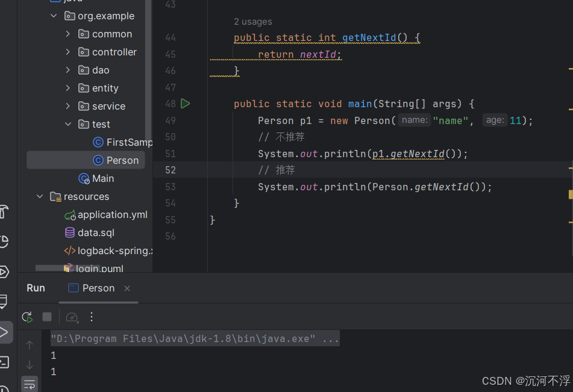Click the age: parameter hint
This screenshot has width=573, height=392.
(x=495, y=120)
